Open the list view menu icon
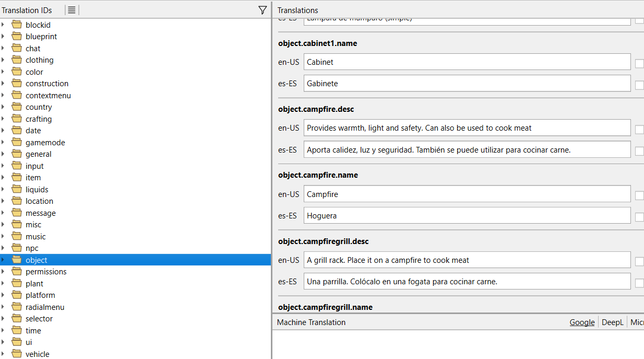This screenshot has height=359, width=644. tap(72, 10)
